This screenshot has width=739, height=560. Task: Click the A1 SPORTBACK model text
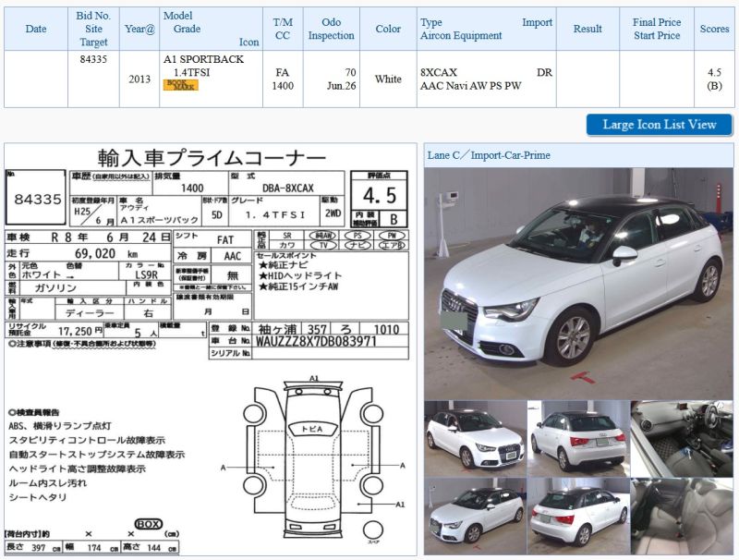(203, 59)
